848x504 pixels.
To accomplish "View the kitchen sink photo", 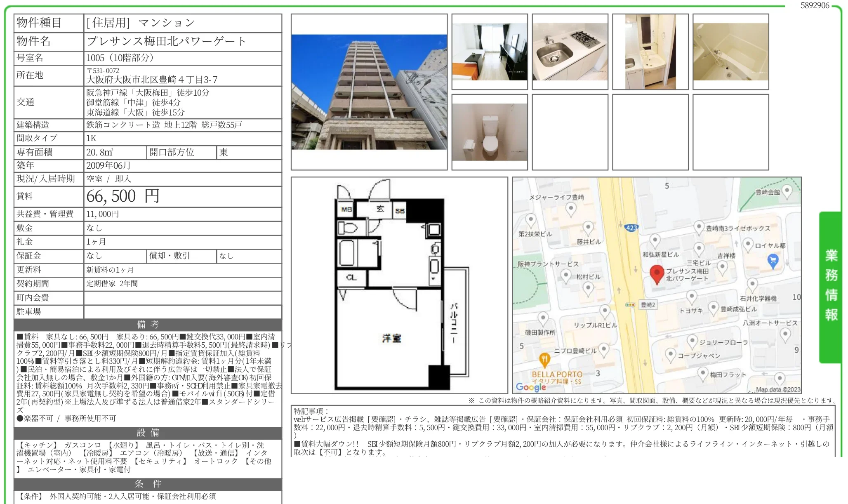I will coord(570,51).
